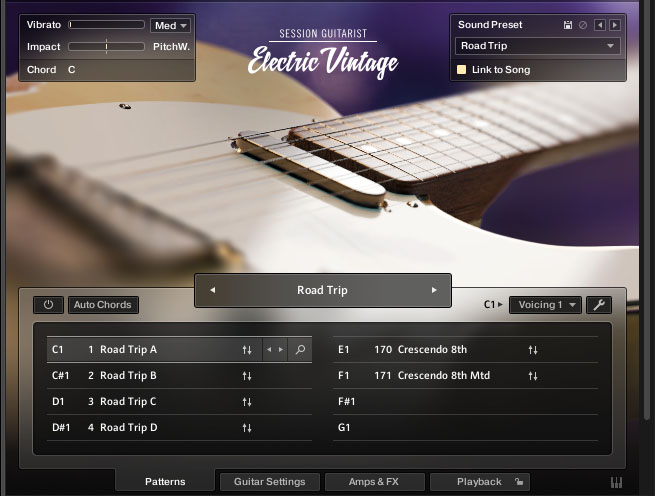Select the empty G1 pattern slot
The height and width of the screenshot is (496, 655).
coord(465,427)
